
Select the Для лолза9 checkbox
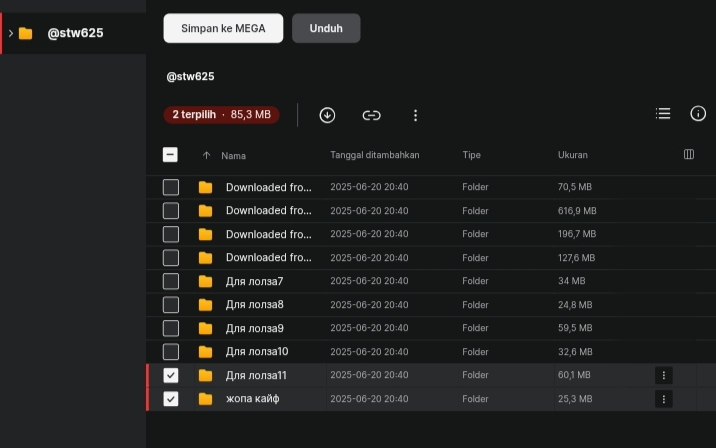coord(171,328)
